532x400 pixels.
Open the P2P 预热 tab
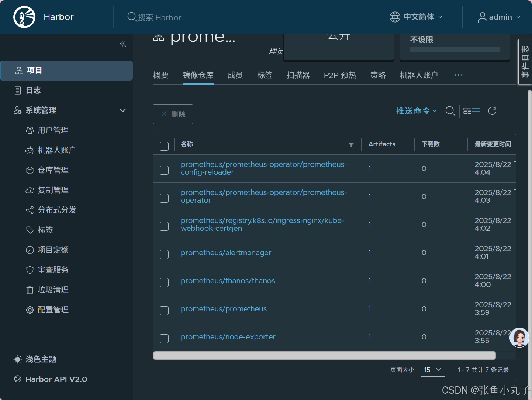[x=340, y=75]
